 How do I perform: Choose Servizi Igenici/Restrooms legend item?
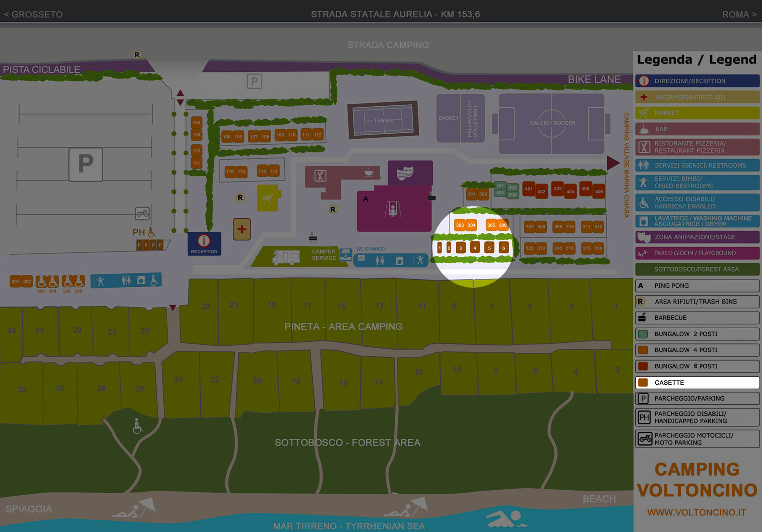tap(697, 165)
